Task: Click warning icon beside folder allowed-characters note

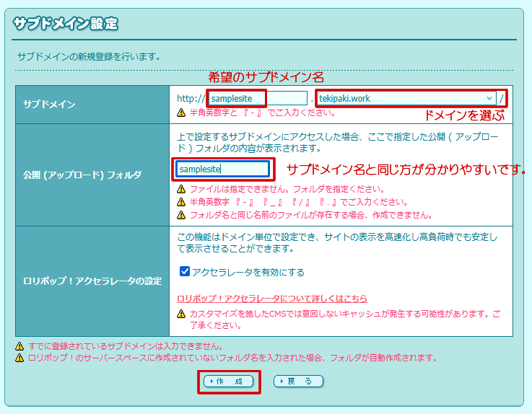Action: tap(181, 202)
